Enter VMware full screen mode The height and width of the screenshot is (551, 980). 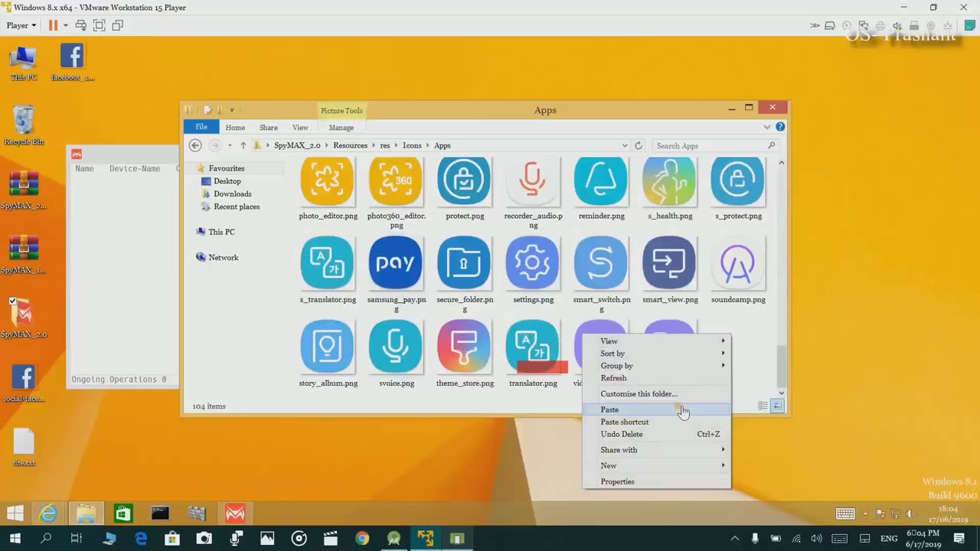[99, 25]
